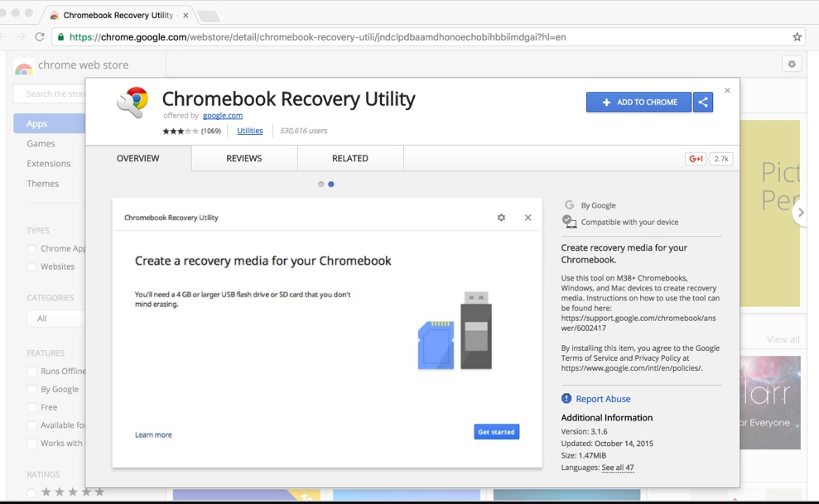The height and width of the screenshot is (504, 819).
Task: Switch to the Overview tab
Action: [138, 158]
